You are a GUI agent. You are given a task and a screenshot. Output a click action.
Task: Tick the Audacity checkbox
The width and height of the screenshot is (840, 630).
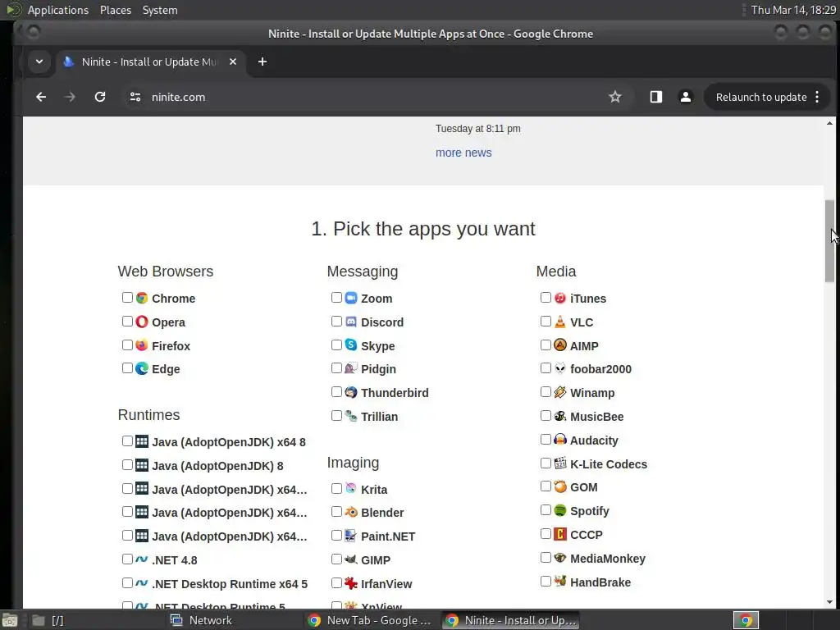coord(546,440)
